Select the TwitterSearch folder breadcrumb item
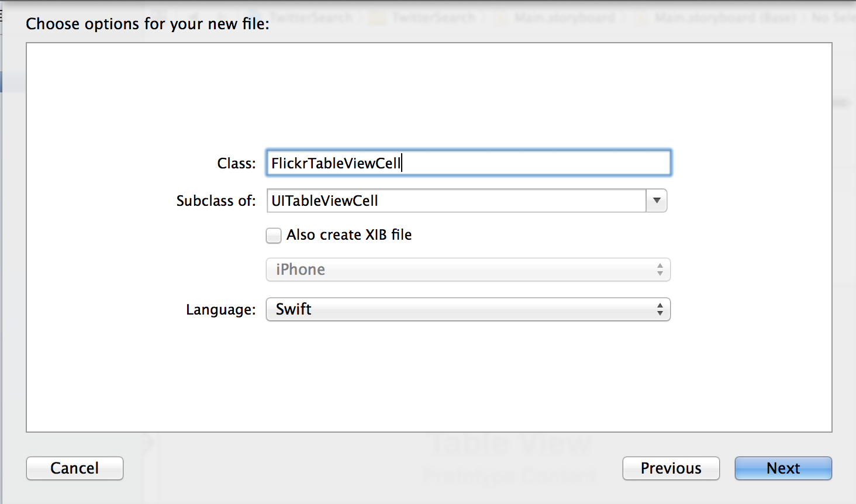 pyautogui.click(x=433, y=18)
